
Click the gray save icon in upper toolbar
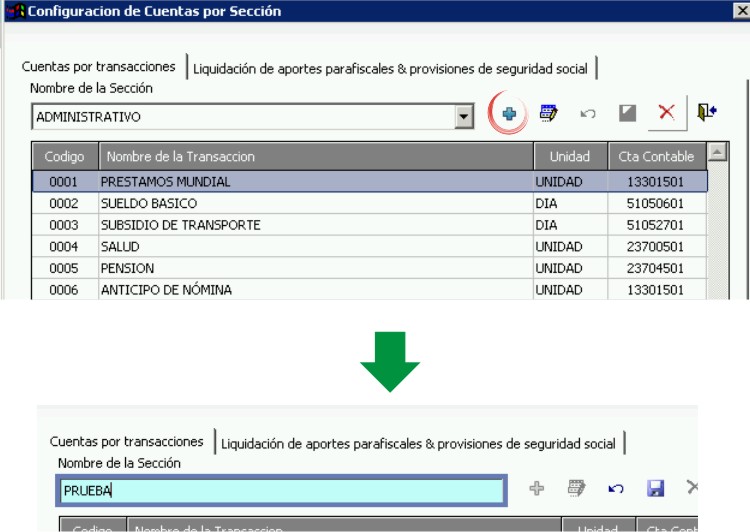tap(627, 113)
